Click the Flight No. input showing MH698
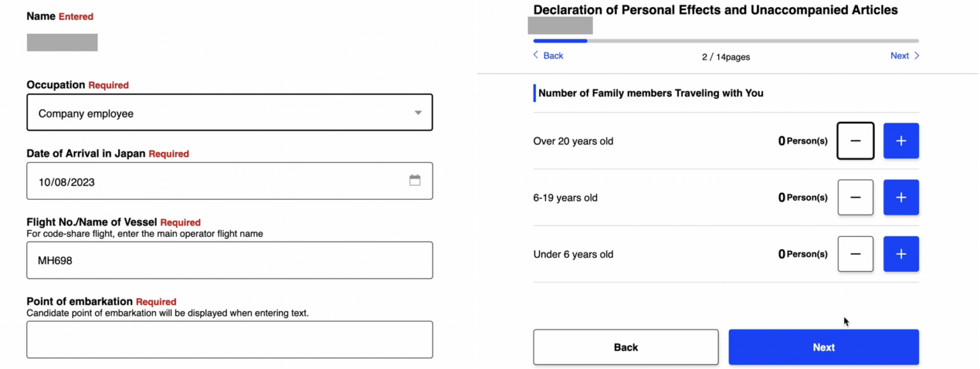Viewport: 980px width, 369px height. [x=230, y=260]
